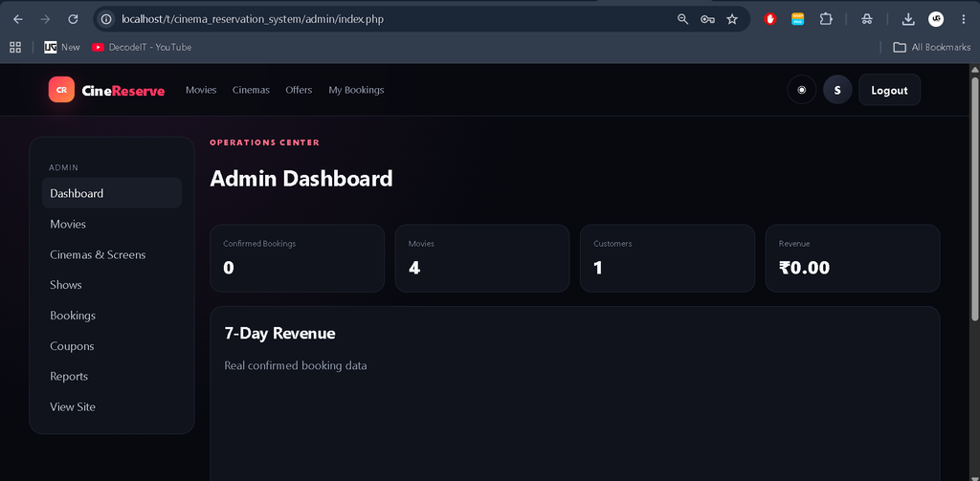This screenshot has height=481, width=980.
Task: Open DecodeIT - YouTube bookmark
Action: (x=142, y=48)
